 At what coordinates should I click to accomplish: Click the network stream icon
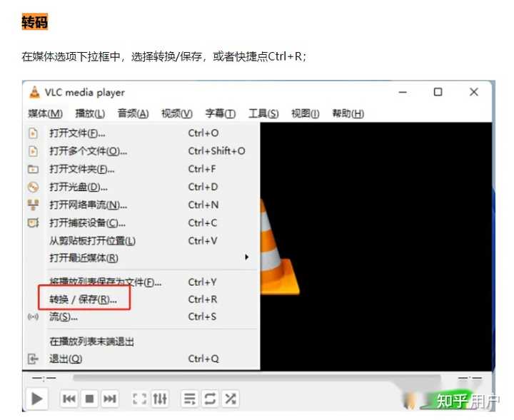pos(33,205)
